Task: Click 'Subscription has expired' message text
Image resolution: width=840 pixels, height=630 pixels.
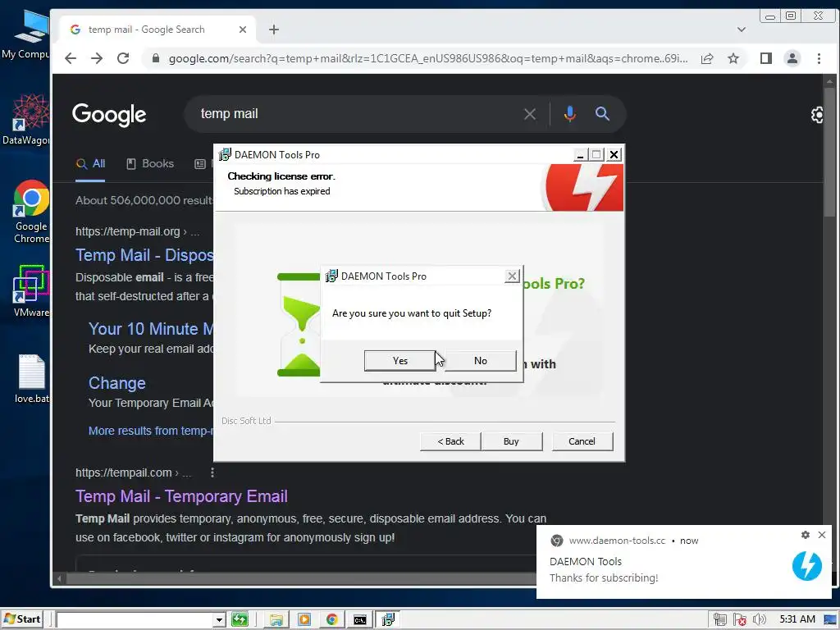Action: [x=282, y=191]
